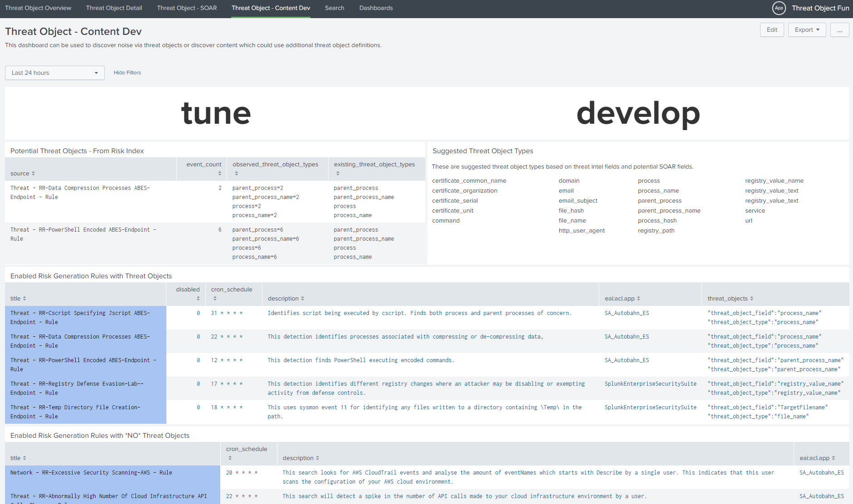Click the url suggested type
Viewport: 853px width, 504px height.
pyautogui.click(x=748, y=221)
